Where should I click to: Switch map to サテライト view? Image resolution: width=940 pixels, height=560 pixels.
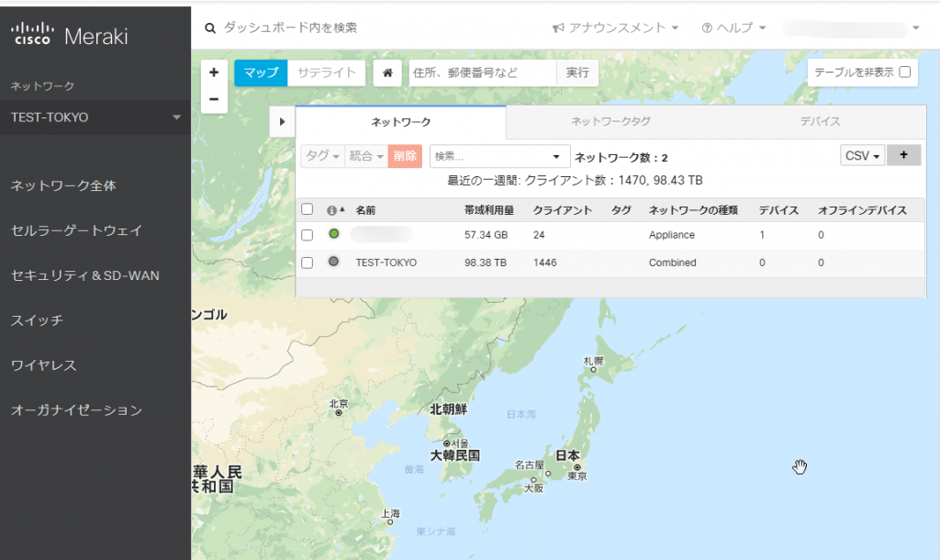coord(327,73)
